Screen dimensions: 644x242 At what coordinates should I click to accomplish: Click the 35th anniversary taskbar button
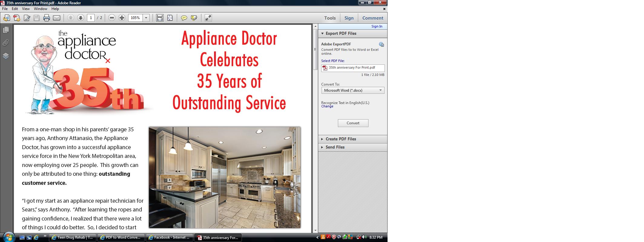218,238
